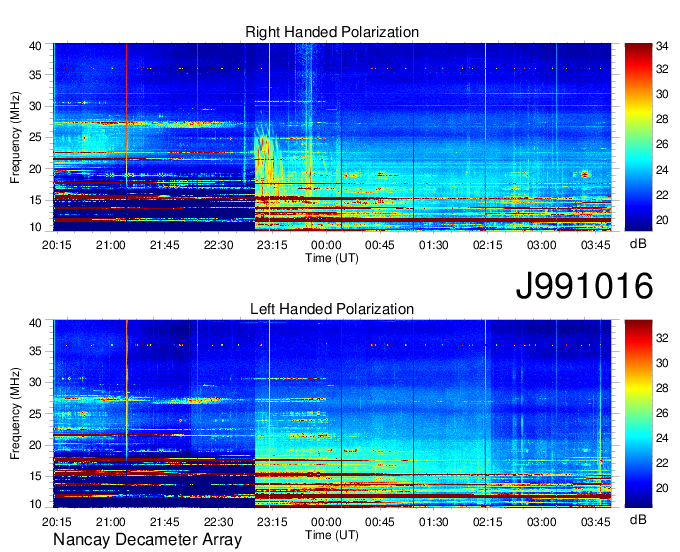Click the 02:15 time tick under Right Handed plot
The height and width of the screenshot is (552, 680).
[x=487, y=245]
